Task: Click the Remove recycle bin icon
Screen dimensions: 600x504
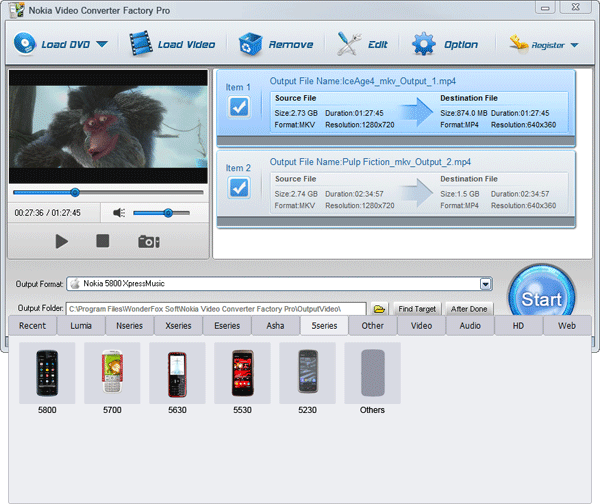Action: point(250,44)
